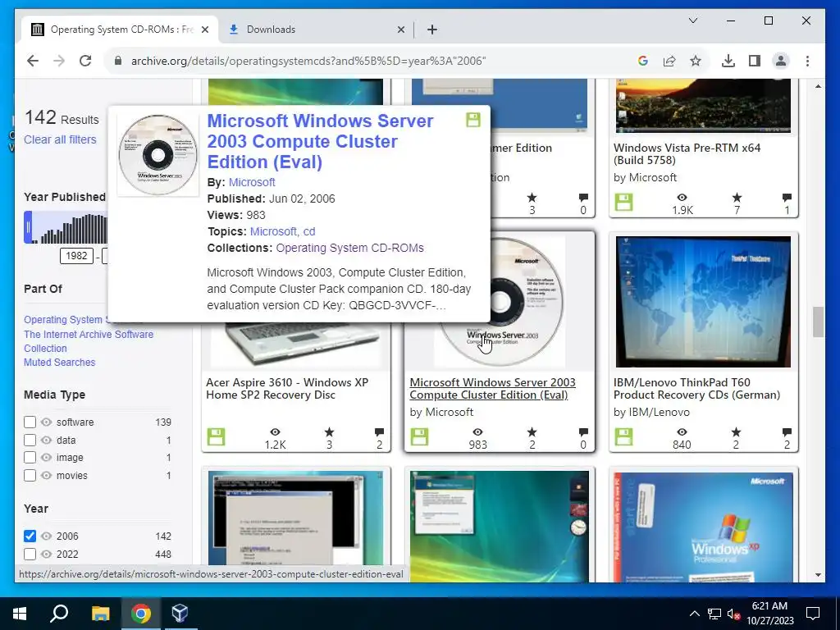Open Windows Vista Pre-RTM x64 item

687,153
